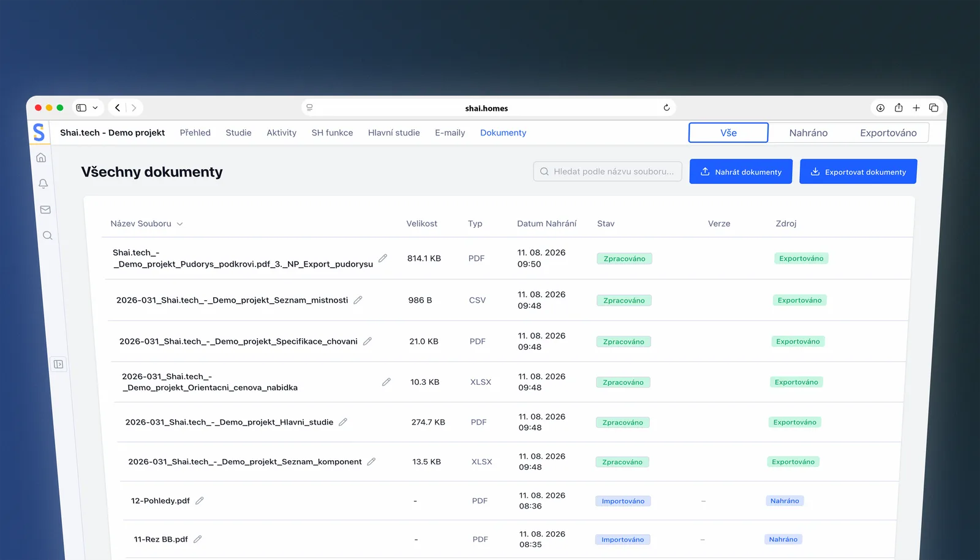Click the browser share icon

(899, 108)
